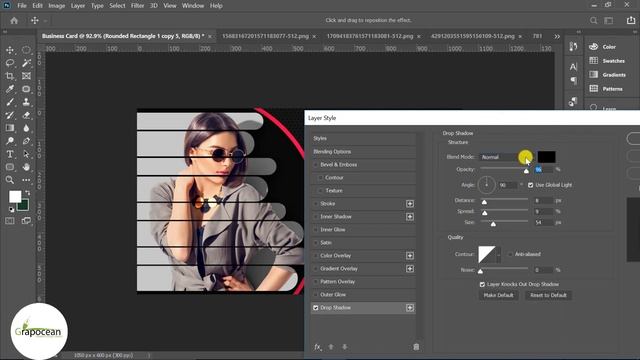Select the Dodge tool
The height and width of the screenshot is (360, 640).
click(x=10, y=141)
